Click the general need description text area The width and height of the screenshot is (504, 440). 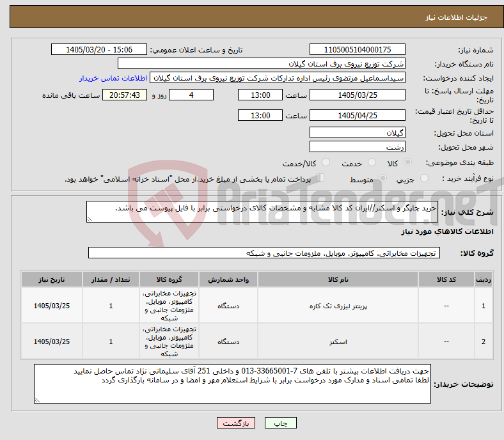[x=262, y=212]
